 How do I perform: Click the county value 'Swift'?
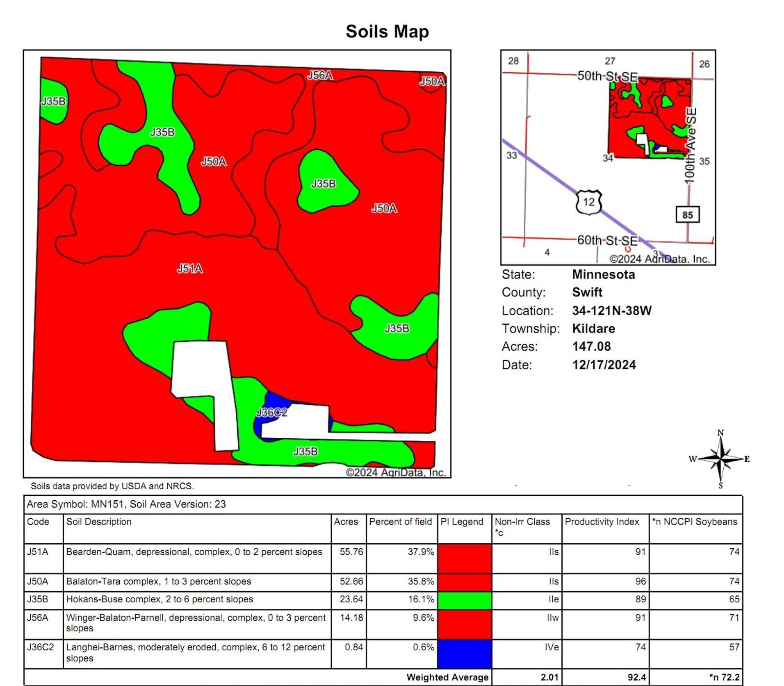587,292
